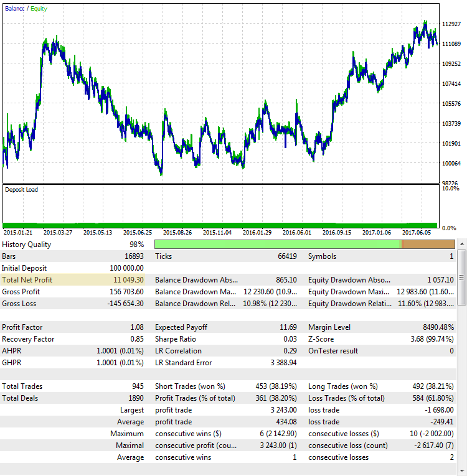Click the History Quality progress bar
Image resolution: width=467 pixels, height=476 pixels.
pos(304,244)
